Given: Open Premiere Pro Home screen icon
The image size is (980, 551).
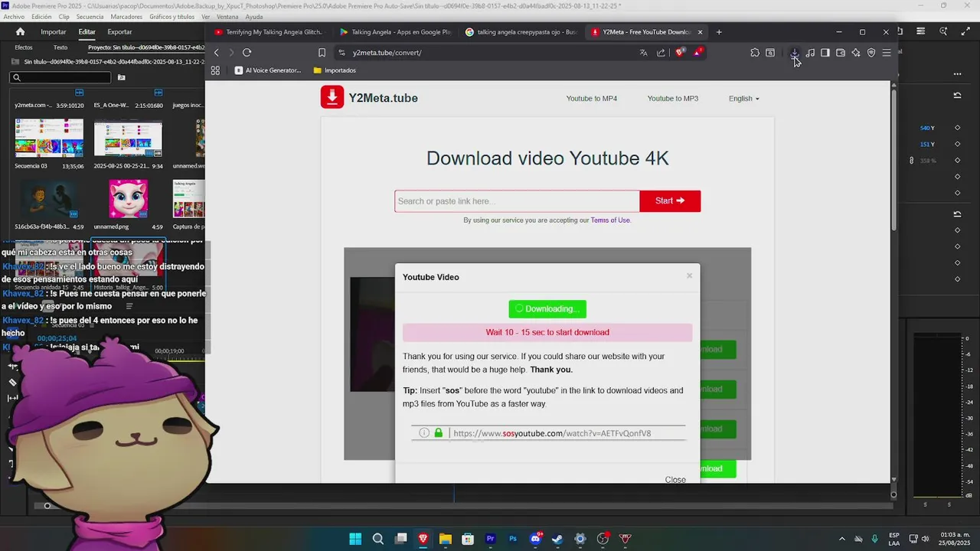Looking at the screenshot, I should [21, 32].
